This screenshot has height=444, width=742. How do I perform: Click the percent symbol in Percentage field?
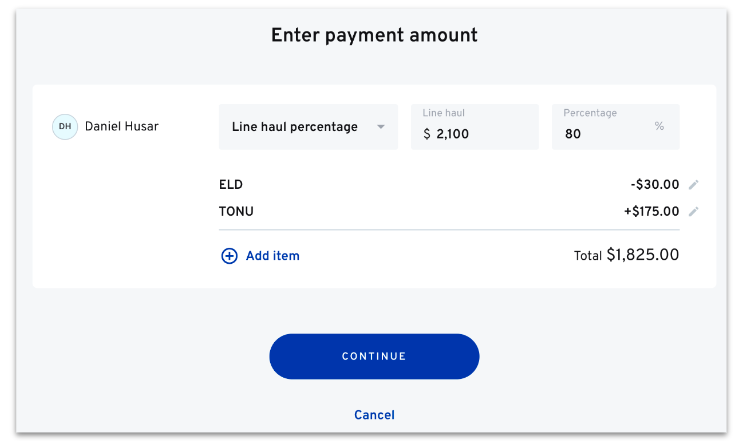tap(659, 127)
